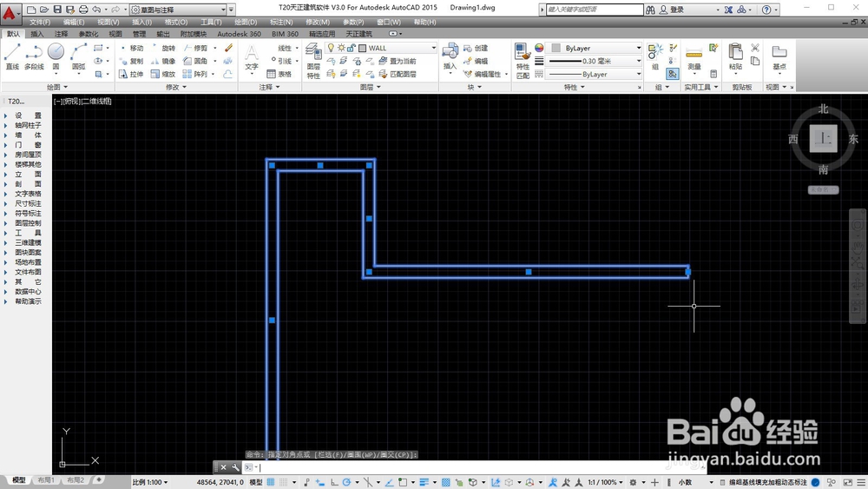Toggle ortho mode in status bar

click(x=334, y=482)
